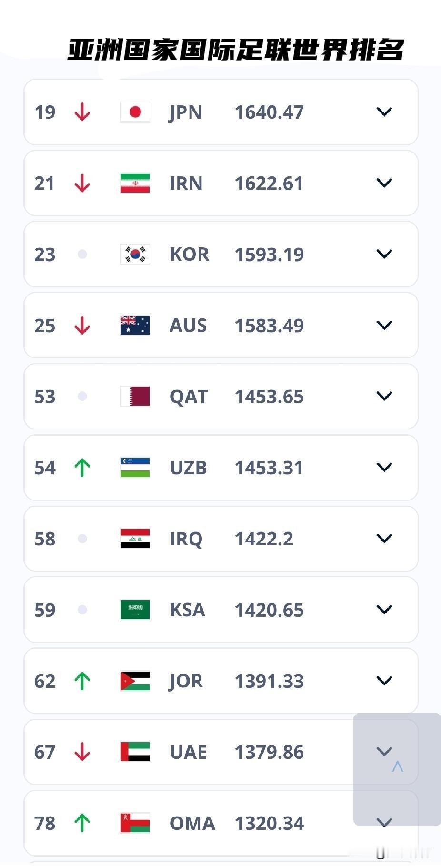Click the Saudi Arabia flag icon
Image resolution: width=441 pixels, height=868 pixels.
click(135, 610)
